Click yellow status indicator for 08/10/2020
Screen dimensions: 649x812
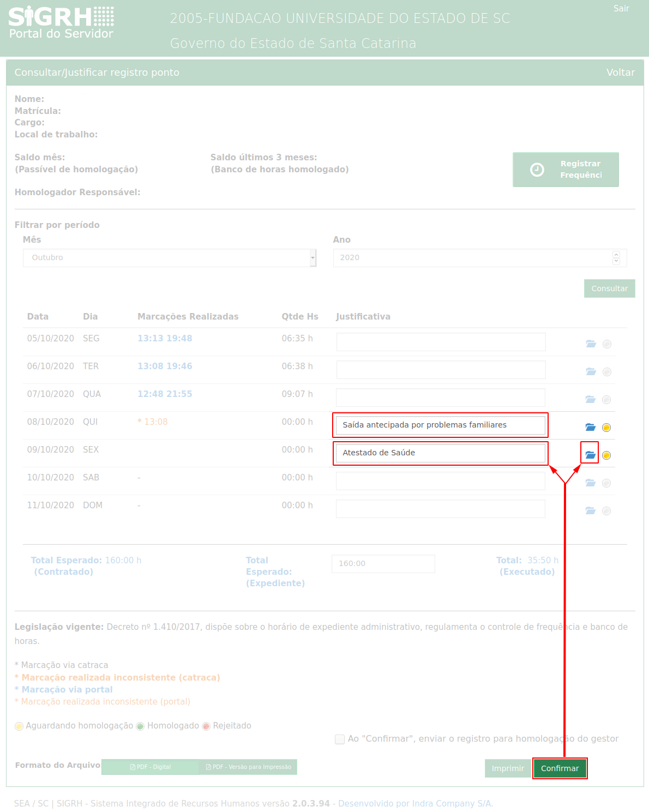pyautogui.click(x=606, y=428)
